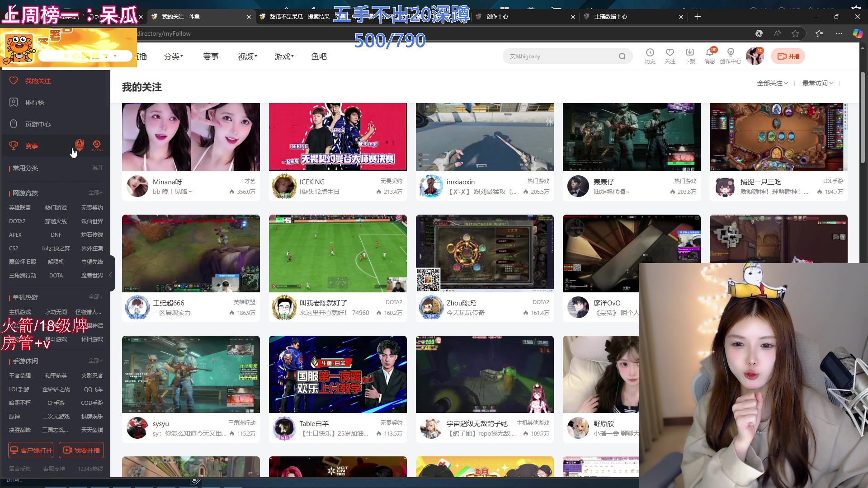Open 轰轰仔 stream thumbnail
This screenshot has width=868, height=488.
tap(632, 137)
